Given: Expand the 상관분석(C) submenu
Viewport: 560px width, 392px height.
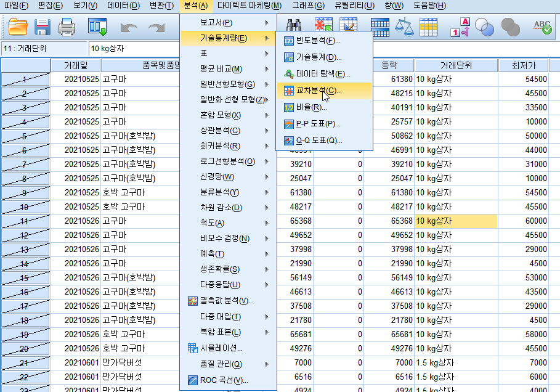Looking at the screenshot, I should (x=228, y=131).
